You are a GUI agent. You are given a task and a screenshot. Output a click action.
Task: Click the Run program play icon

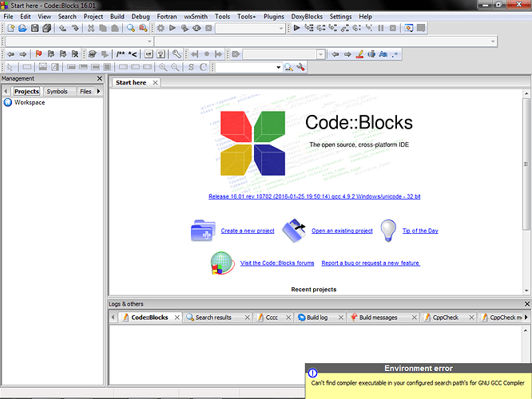173,28
